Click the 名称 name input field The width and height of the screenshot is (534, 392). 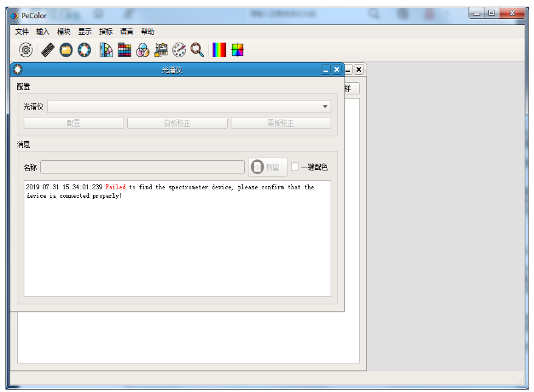click(142, 167)
